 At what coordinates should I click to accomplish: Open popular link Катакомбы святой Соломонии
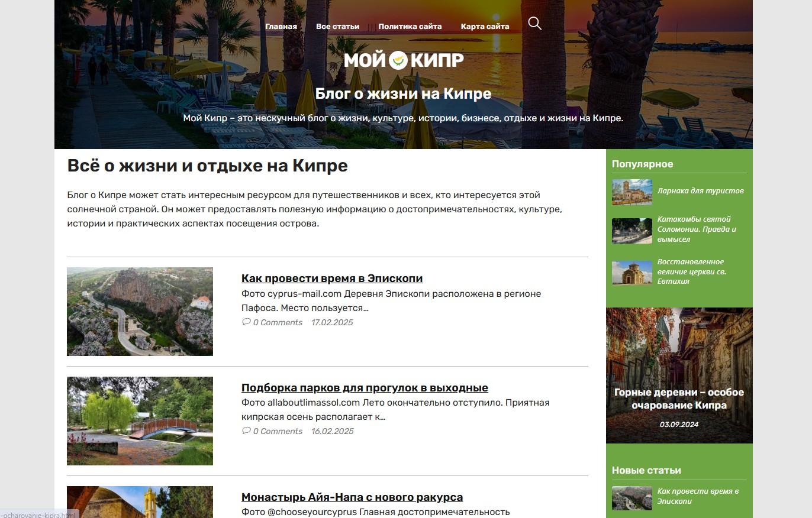(697, 229)
